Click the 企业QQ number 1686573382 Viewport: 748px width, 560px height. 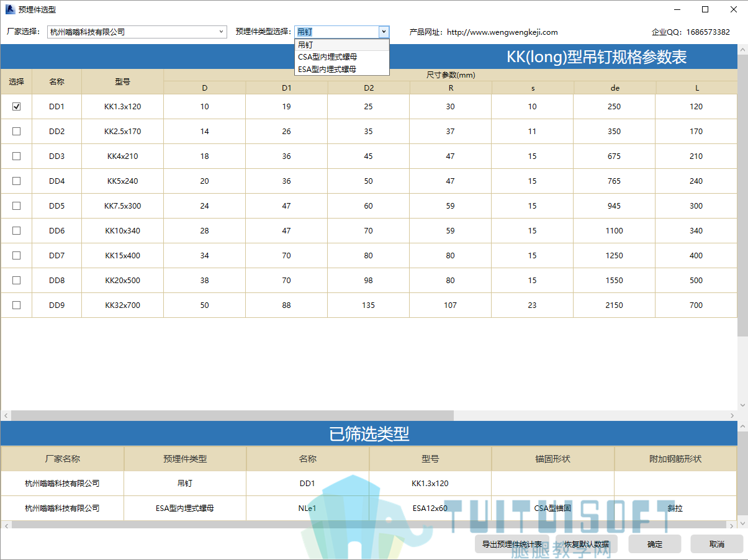[x=708, y=32]
